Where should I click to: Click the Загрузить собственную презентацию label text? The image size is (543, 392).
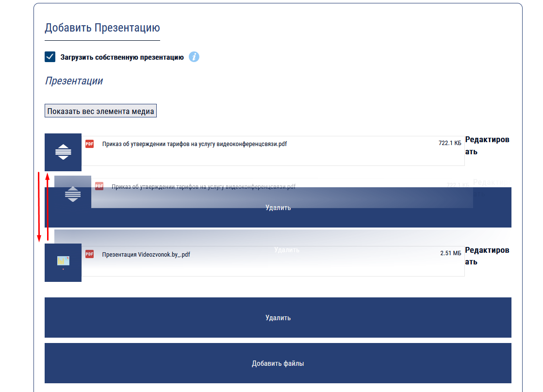click(122, 57)
